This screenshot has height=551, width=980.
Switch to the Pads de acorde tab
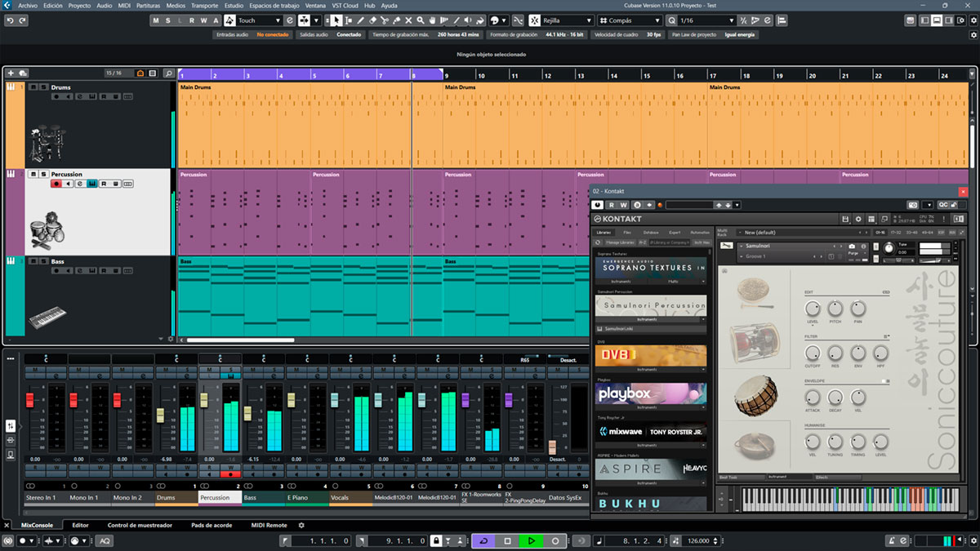212,525
